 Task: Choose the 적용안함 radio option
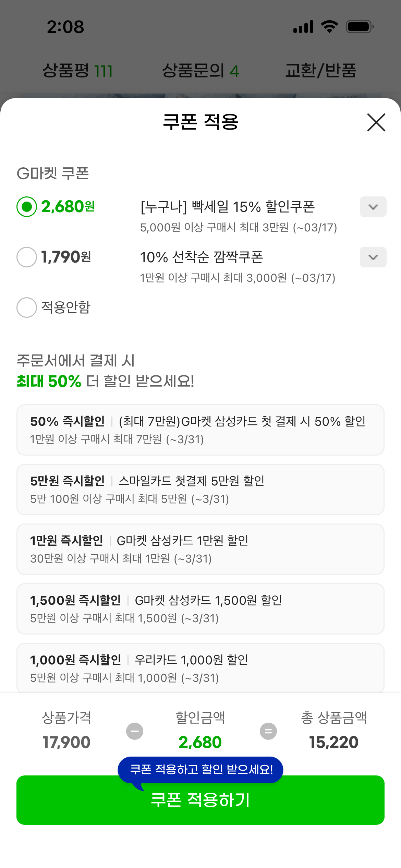(27, 308)
